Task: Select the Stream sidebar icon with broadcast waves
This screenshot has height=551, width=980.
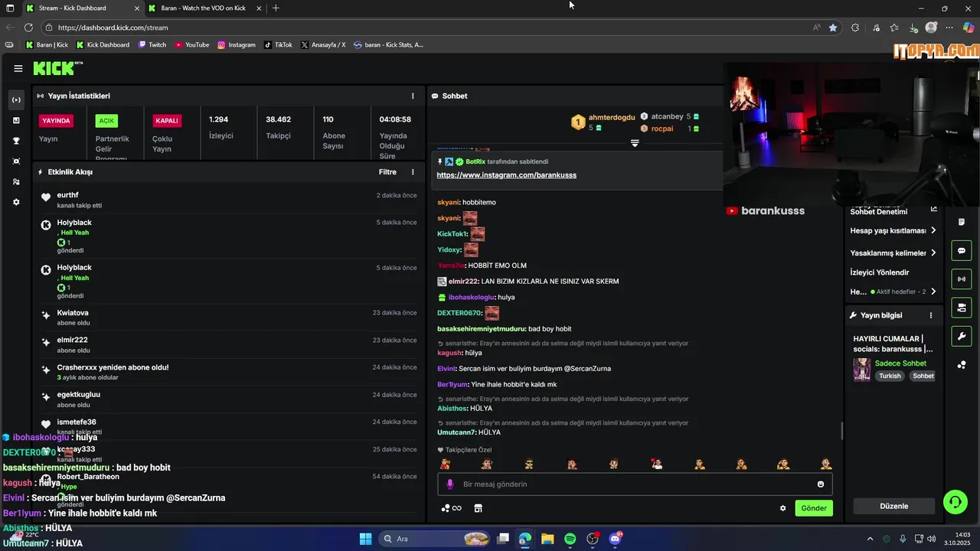Action: coord(16,100)
